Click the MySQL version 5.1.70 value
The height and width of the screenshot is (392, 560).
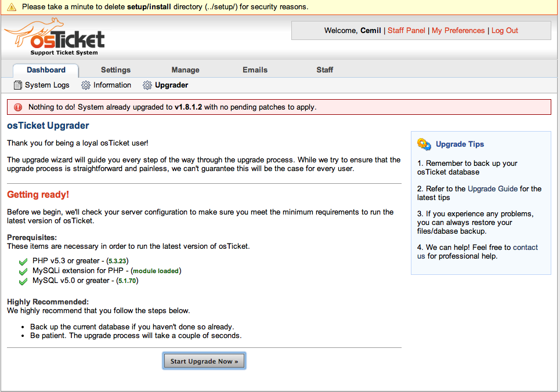(x=127, y=281)
